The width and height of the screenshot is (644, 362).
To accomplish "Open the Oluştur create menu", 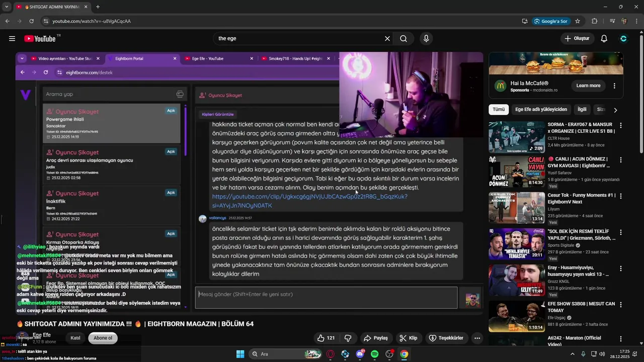I will point(578,39).
